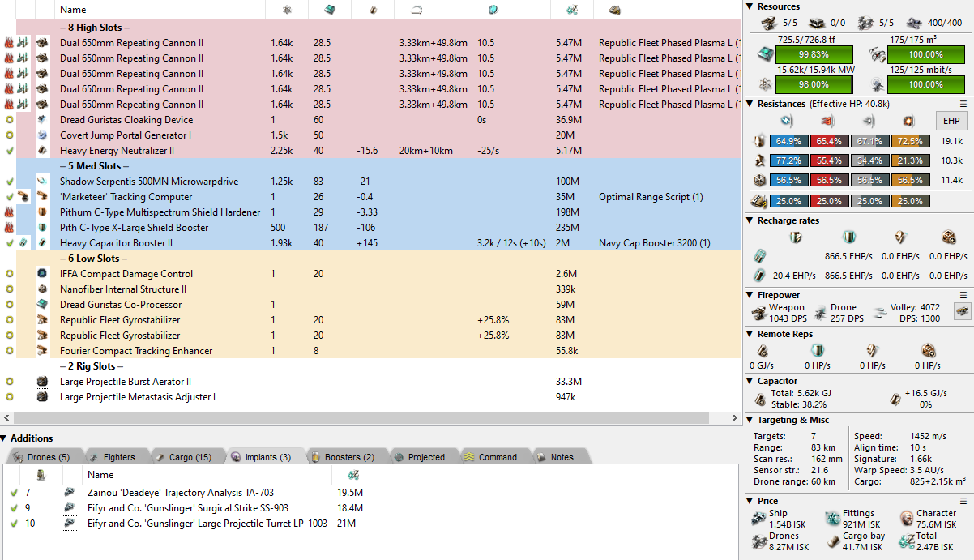Click the Name column header in module list
This screenshot has height=560, width=974.
click(73, 10)
